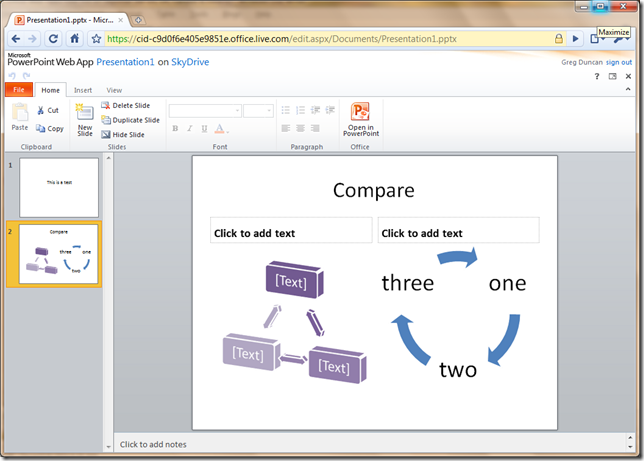644x461 pixels.
Task: Click the Presentation1 title link
Action: click(125, 62)
